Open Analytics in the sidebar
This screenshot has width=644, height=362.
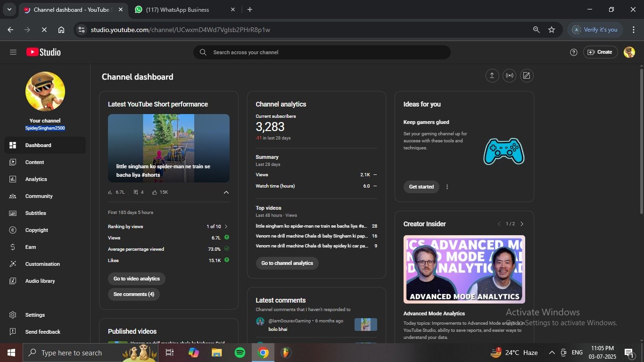pos(45,179)
